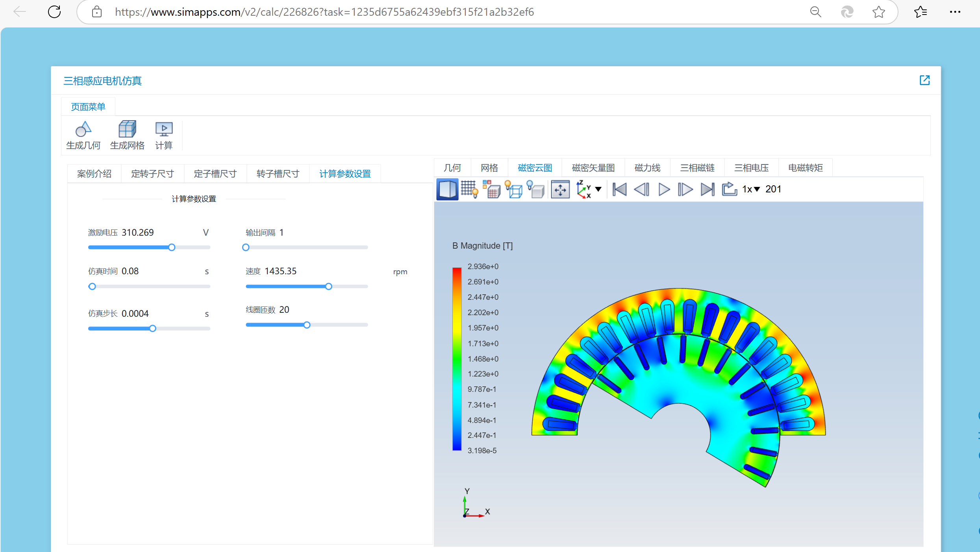980x552 pixels.
Task: Click the 页面菜单 menu tab
Action: coord(88,107)
